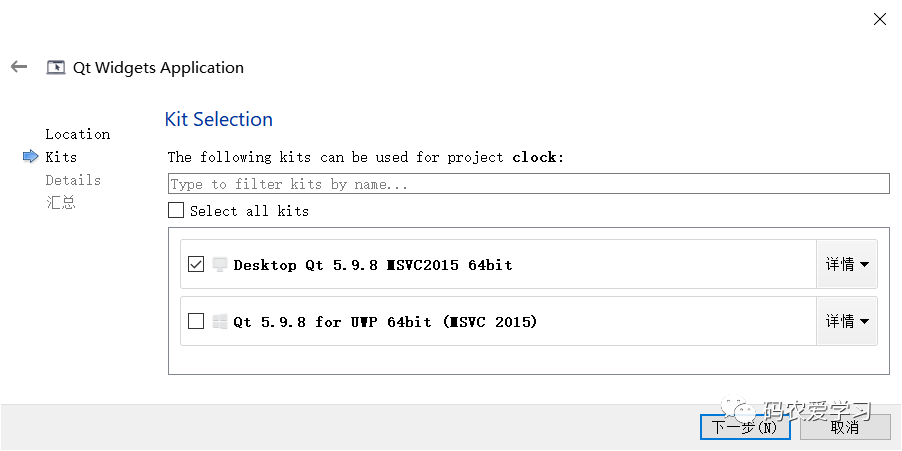The image size is (902, 451).
Task: Enable the Select all kits checkbox
Action: (x=176, y=211)
